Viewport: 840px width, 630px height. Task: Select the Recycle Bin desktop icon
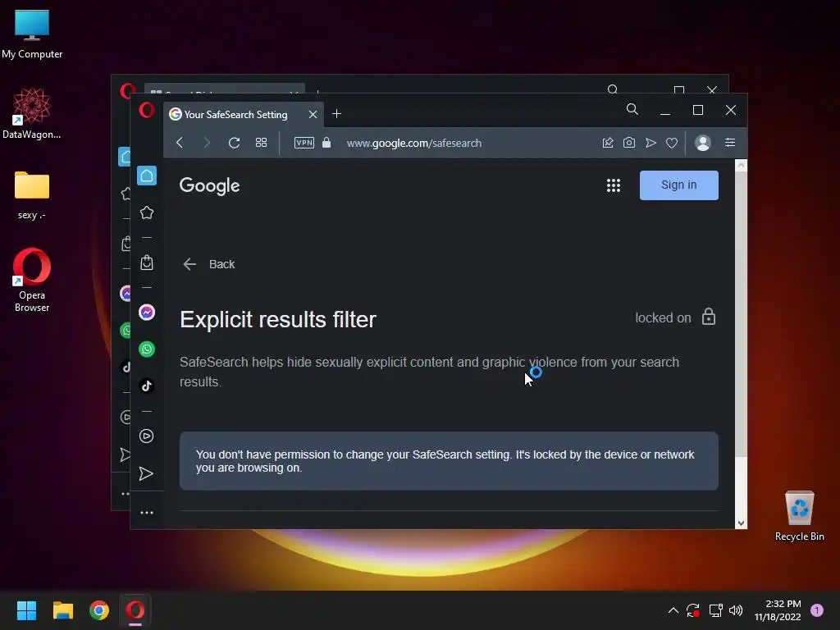click(799, 516)
